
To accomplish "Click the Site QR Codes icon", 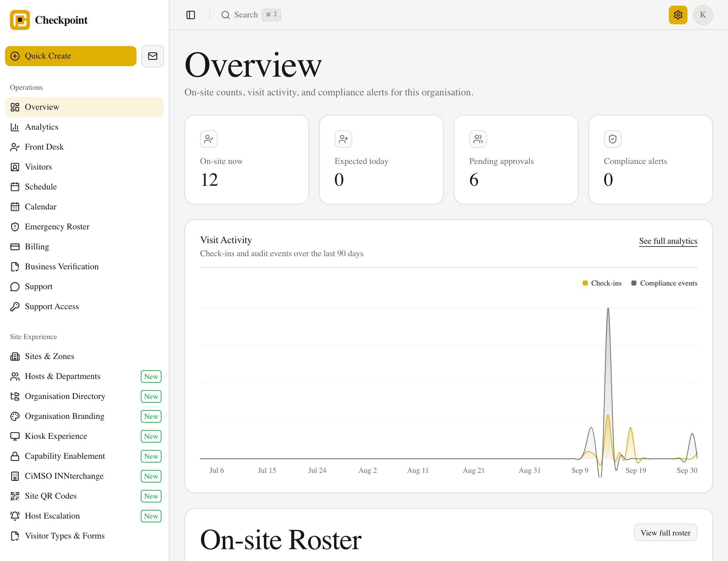I will tap(15, 496).
